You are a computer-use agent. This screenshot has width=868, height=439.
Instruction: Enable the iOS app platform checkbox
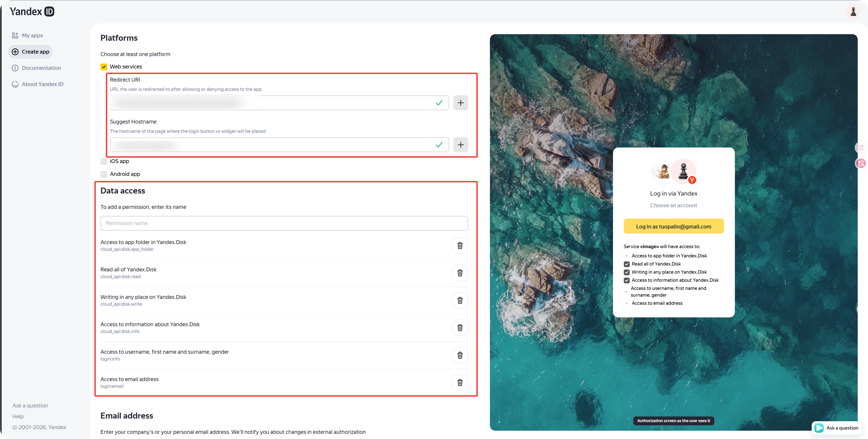104,161
